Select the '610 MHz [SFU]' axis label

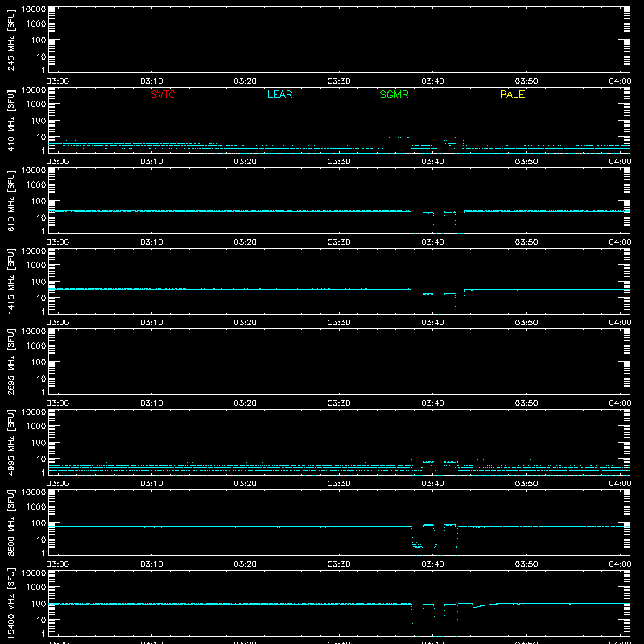tap(10, 200)
